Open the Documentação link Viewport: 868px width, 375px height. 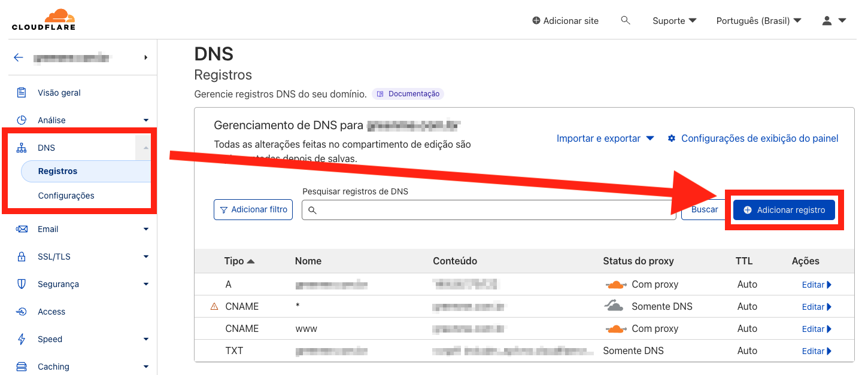408,93
